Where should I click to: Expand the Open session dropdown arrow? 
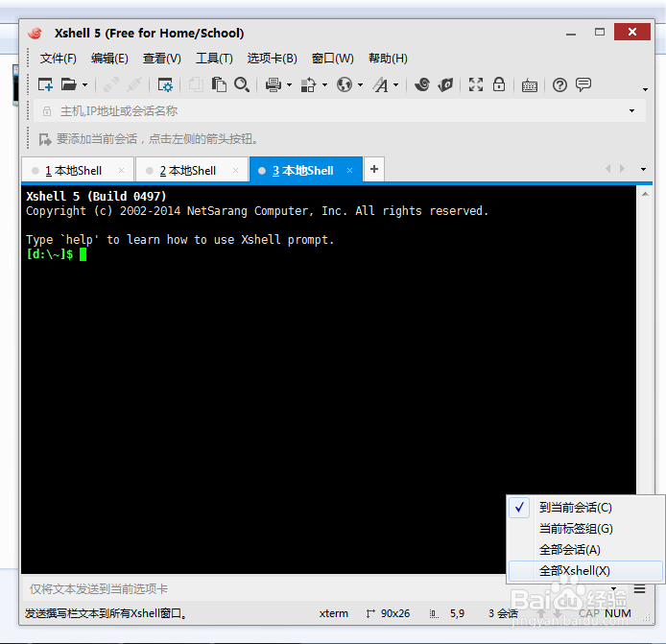(x=85, y=85)
